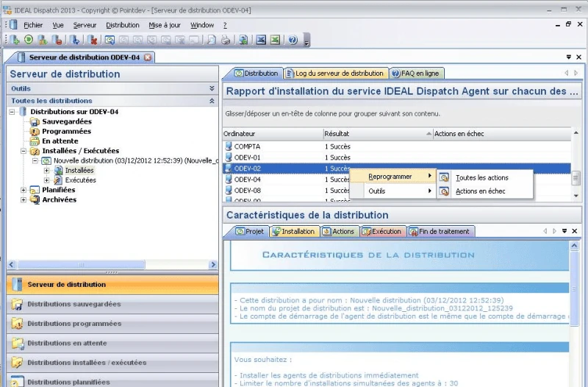Click the green Excel export toolbar icon
588x387 pixels.
[275, 40]
